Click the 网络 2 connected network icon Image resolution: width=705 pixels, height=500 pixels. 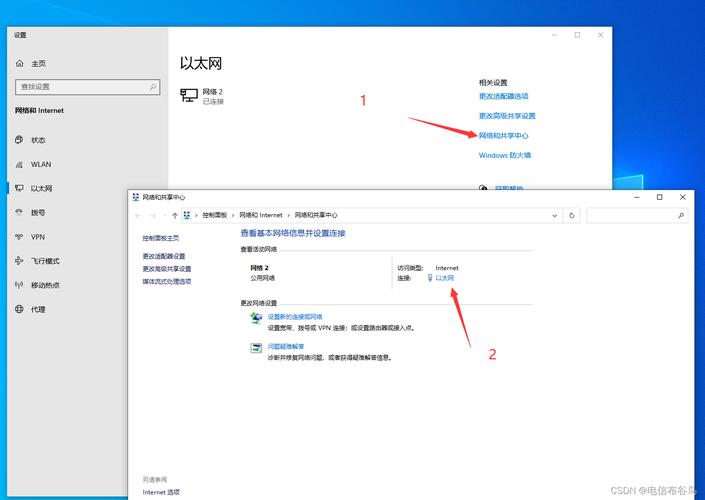pyautogui.click(x=189, y=95)
